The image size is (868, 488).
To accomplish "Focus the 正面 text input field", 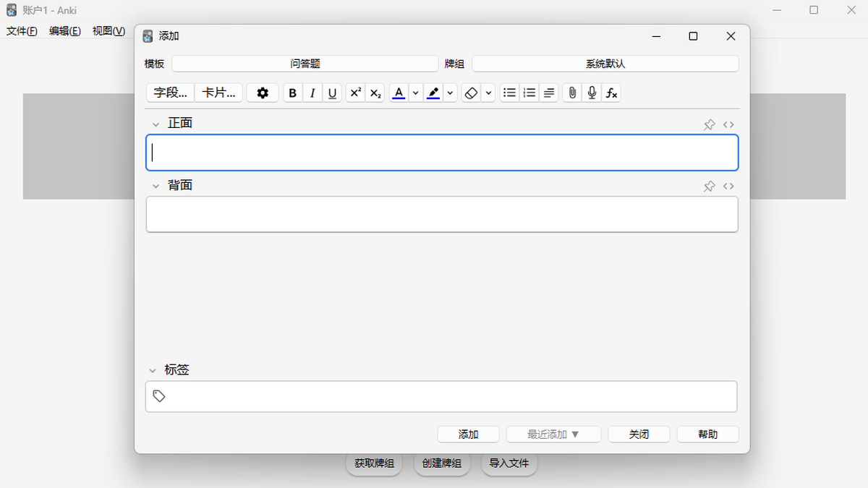I will (x=442, y=153).
